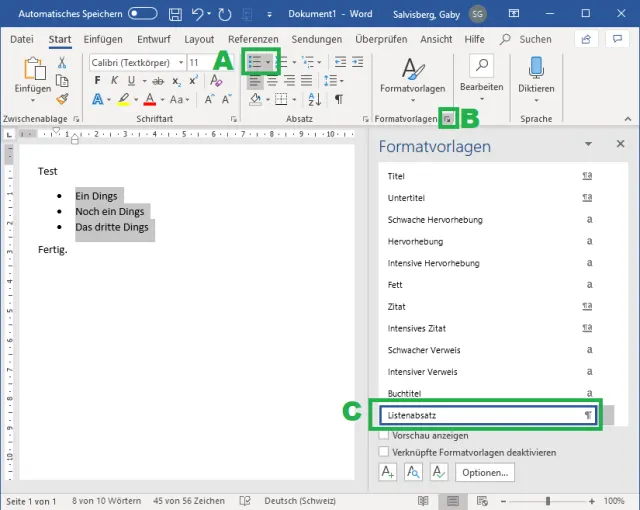Screen dimensions: 640x510
Task: Open the Calibri font name dropdown
Action: [x=180, y=62]
